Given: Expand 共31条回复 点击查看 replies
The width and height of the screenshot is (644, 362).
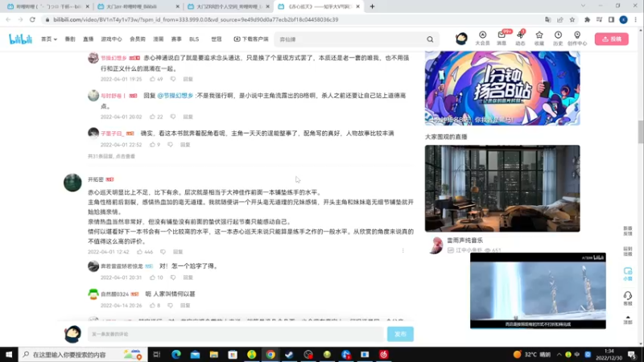Looking at the screenshot, I should pyautogui.click(x=111, y=156).
